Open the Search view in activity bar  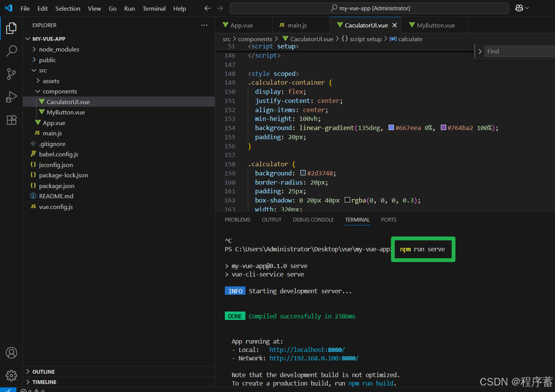[11, 51]
